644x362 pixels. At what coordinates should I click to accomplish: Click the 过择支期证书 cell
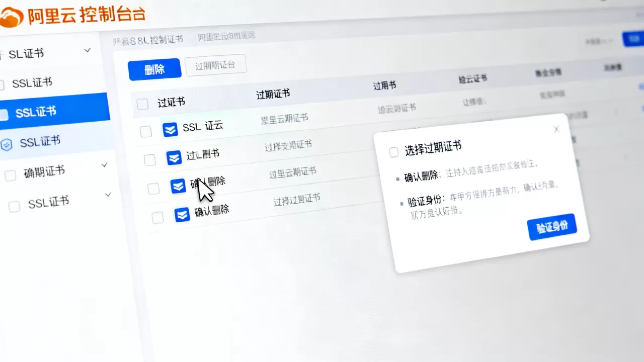288,146
